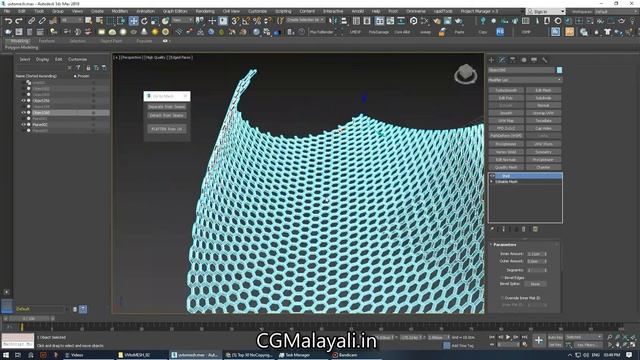Viewport: 640px width, 360px height.
Task: Click the Segments value field
Action: (535, 270)
